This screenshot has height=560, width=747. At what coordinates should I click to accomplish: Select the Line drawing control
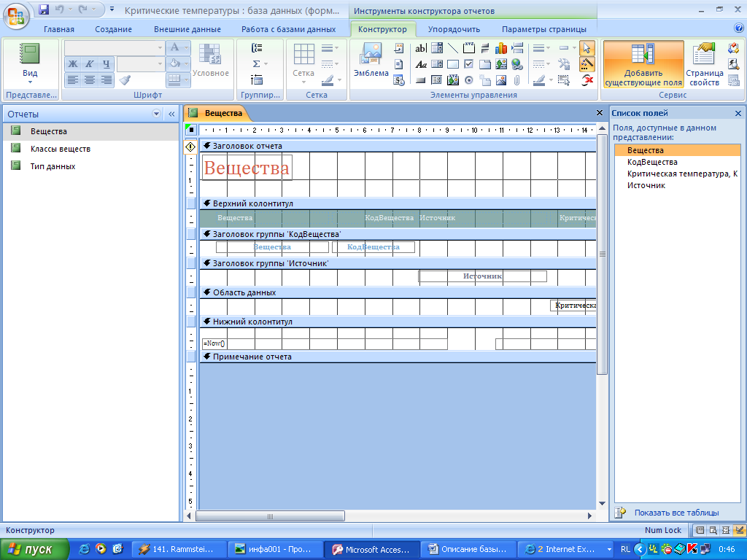click(453, 48)
